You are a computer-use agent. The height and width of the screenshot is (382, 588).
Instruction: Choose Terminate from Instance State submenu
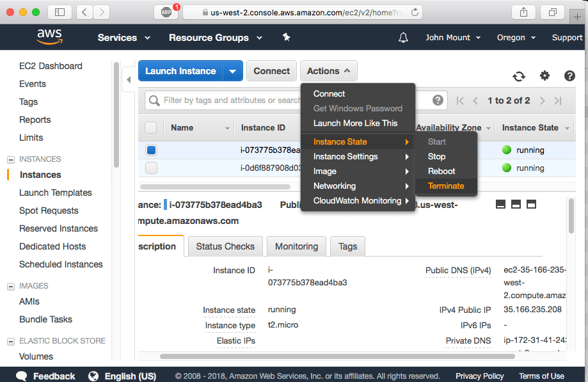coord(446,186)
